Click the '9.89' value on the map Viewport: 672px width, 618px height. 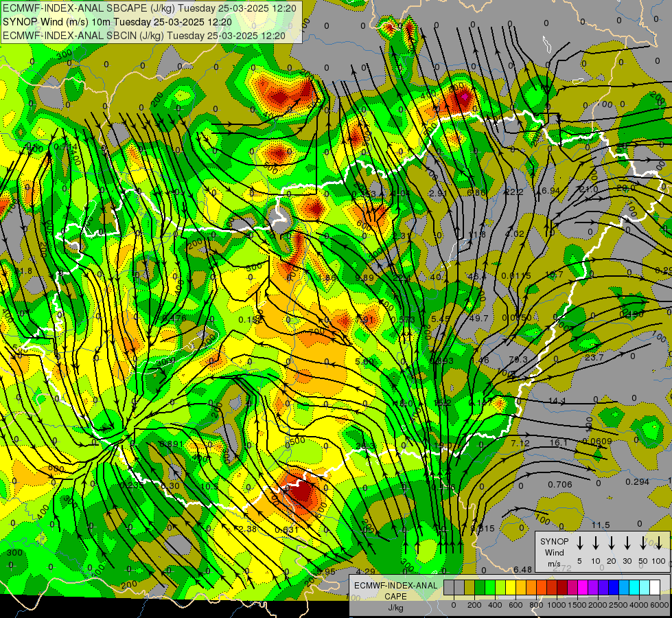(364, 277)
